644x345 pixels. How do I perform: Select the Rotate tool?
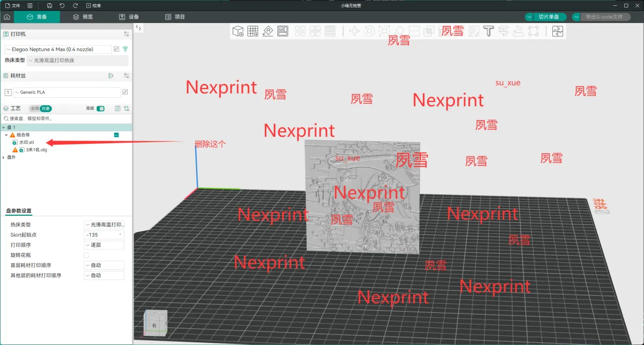click(x=369, y=31)
